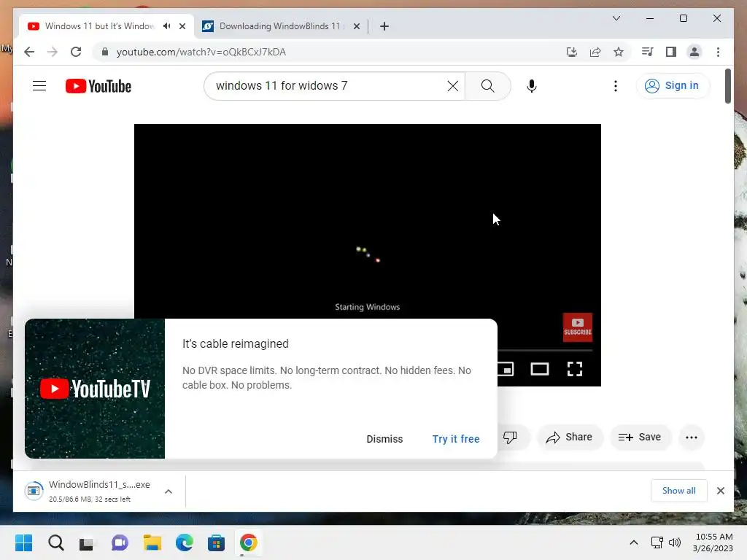Switch to Downloading WindowBlinds 11 tab
This screenshot has width=747, height=560.
pyautogui.click(x=279, y=26)
